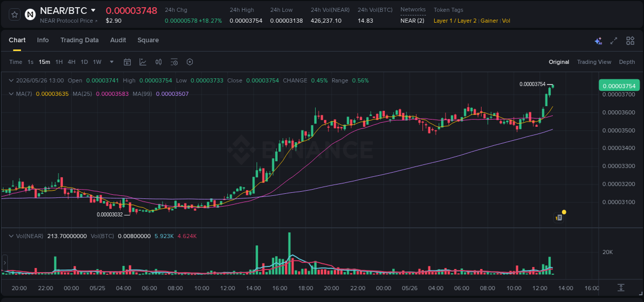The image size is (644, 302).
Task: Open the hexagon chart settings icon
Action: pyautogui.click(x=190, y=62)
